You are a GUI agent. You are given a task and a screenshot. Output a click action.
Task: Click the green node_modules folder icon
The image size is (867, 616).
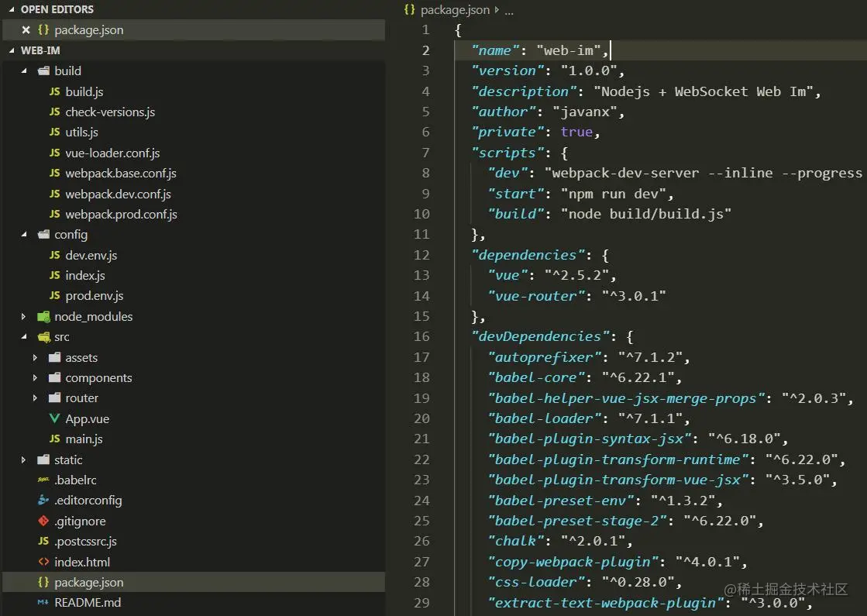(43, 316)
